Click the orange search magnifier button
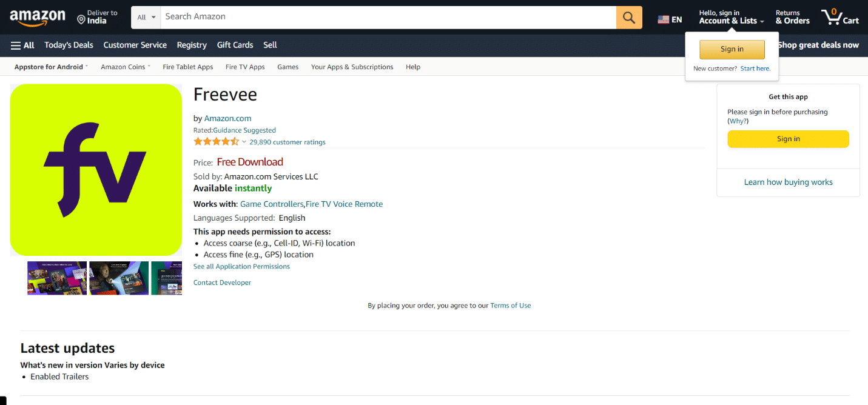Image resolution: width=868 pixels, height=405 pixels. (629, 18)
